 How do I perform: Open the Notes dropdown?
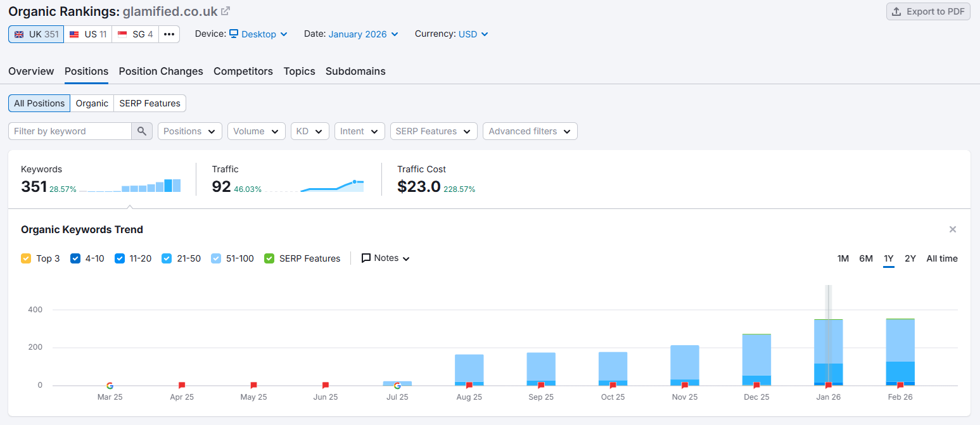[386, 258]
